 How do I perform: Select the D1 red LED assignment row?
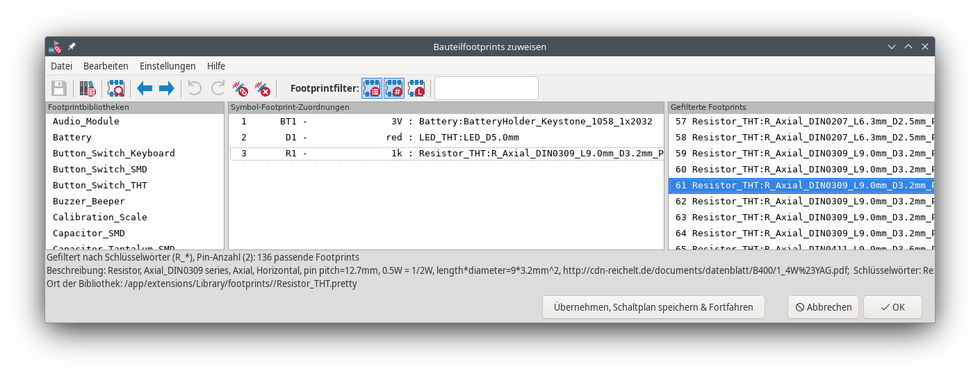point(445,137)
